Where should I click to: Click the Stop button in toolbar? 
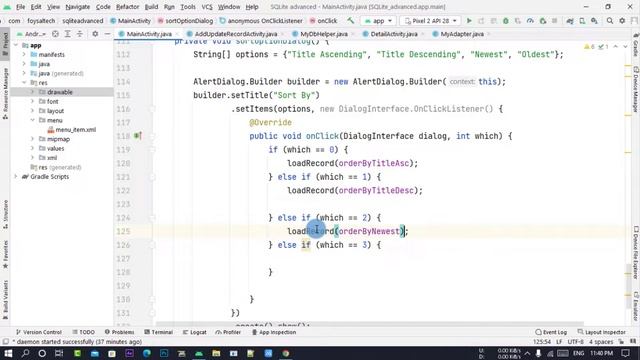[x=554, y=21]
